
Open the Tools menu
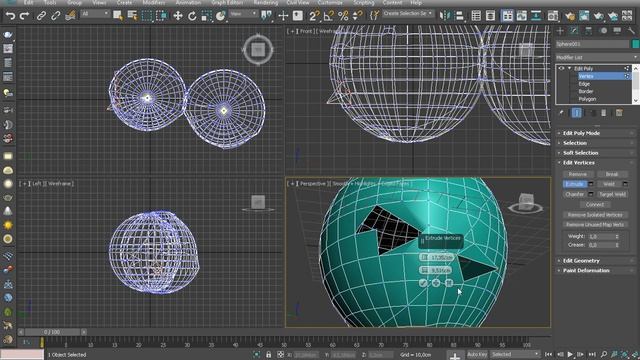(x=50, y=2)
